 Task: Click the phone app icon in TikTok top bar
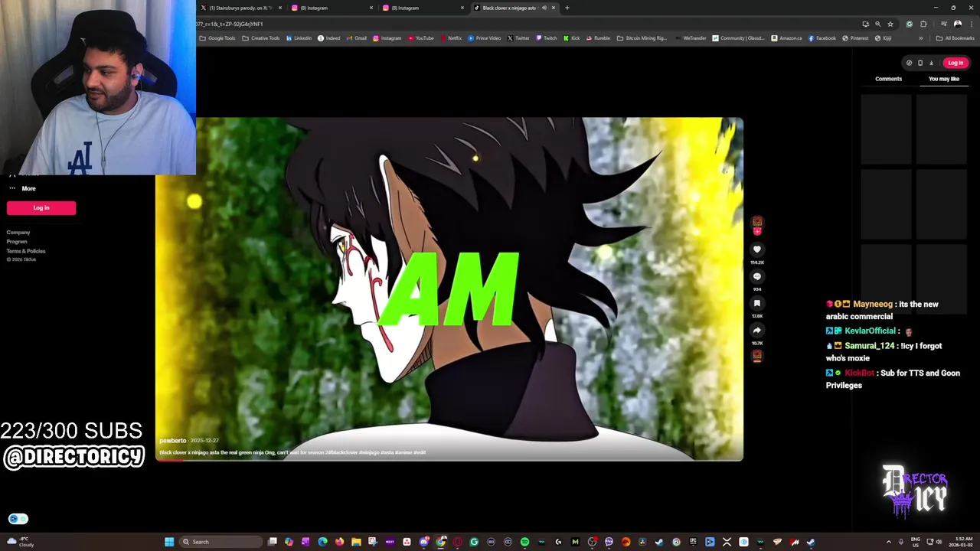tap(920, 63)
